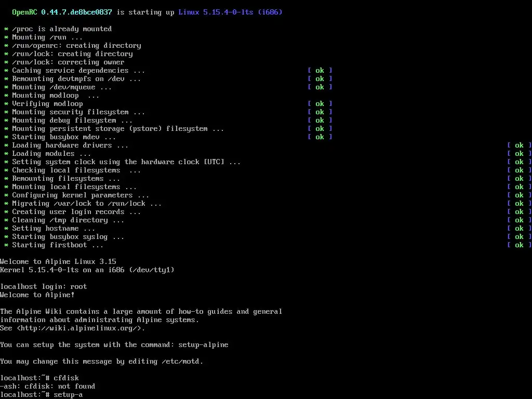This screenshot has height=399, width=532.
Task: Click the 'Linux 5.15.4-0-lts (i686)' text
Action: click(x=230, y=12)
